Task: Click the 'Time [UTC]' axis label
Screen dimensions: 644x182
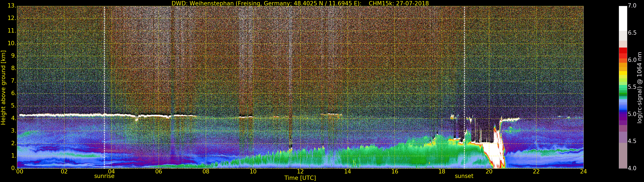Action: tap(300, 178)
